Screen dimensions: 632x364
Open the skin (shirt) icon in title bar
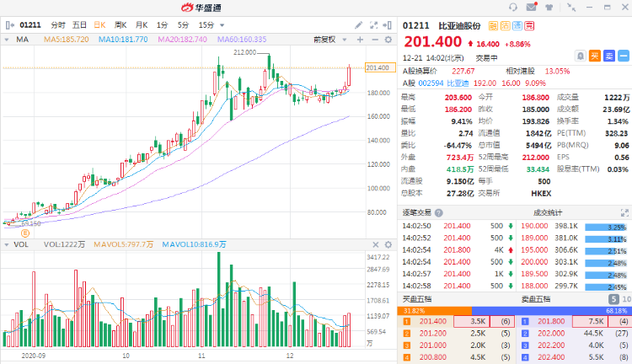[x=550, y=7]
